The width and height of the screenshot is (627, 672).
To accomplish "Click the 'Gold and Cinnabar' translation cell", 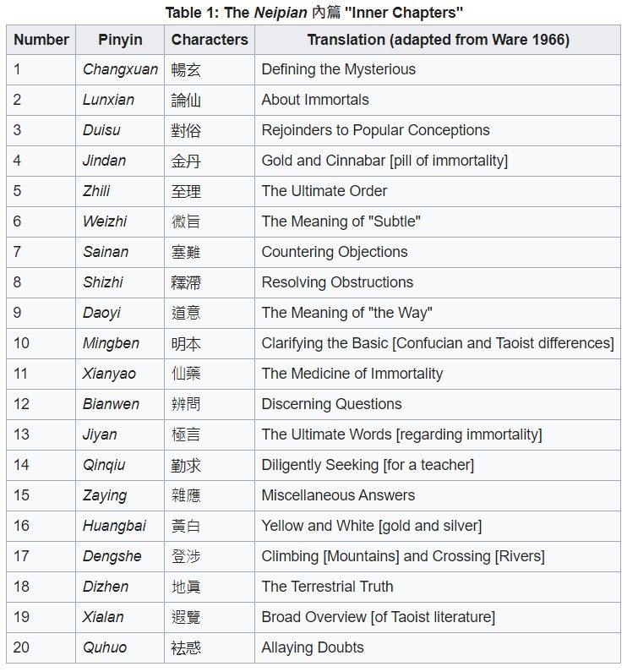I will 384,161.
